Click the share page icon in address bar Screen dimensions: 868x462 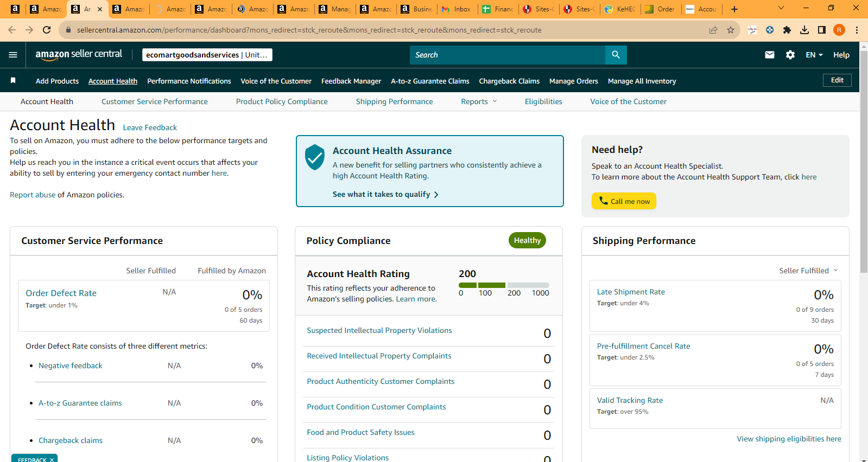(713, 30)
